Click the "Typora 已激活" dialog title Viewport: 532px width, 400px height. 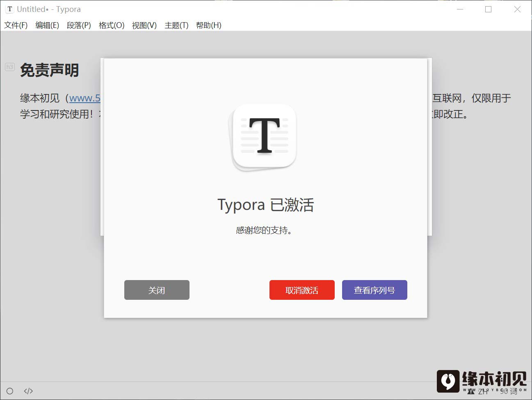pyautogui.click(x=265, y=205)
